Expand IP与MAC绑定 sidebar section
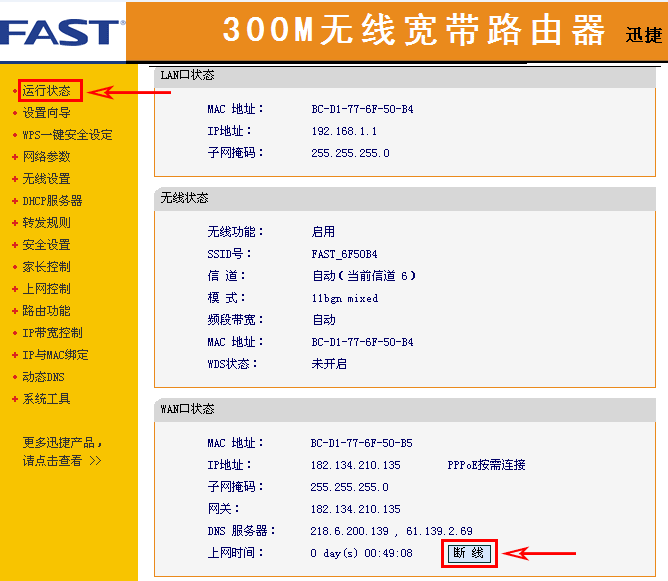Screen dimensions: 668x581 click(55, 355)
